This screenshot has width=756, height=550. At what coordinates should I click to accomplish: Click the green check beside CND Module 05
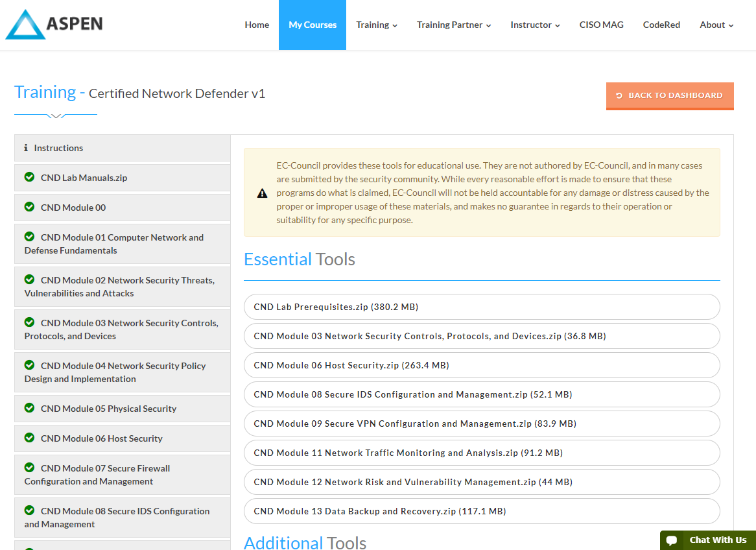pyautogui.click(x=29, y=408)
